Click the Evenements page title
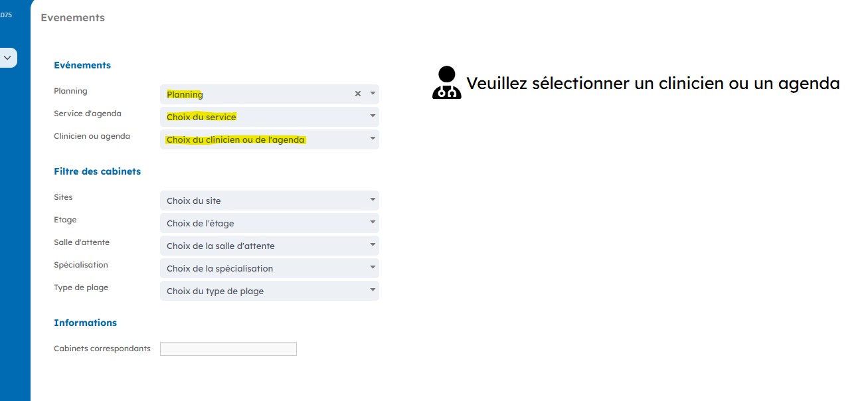The width and height of the screenshot is (868, 401). coord(72,18)
